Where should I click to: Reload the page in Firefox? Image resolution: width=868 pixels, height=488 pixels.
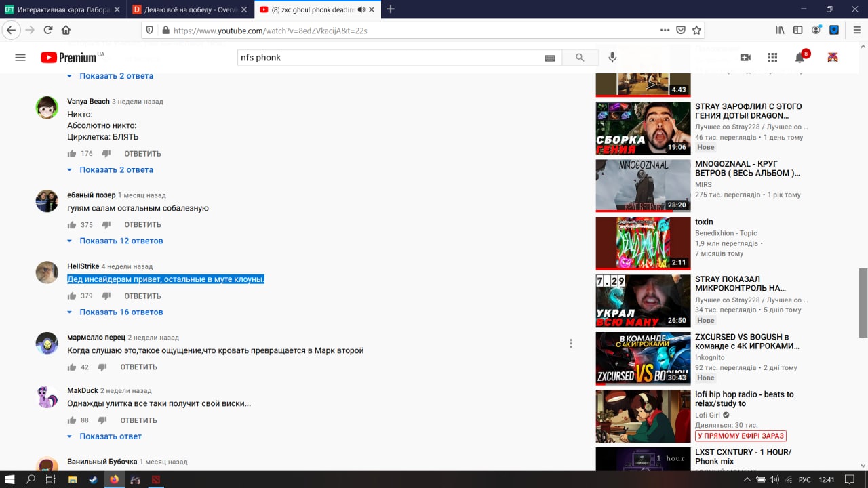coord(48,30)
